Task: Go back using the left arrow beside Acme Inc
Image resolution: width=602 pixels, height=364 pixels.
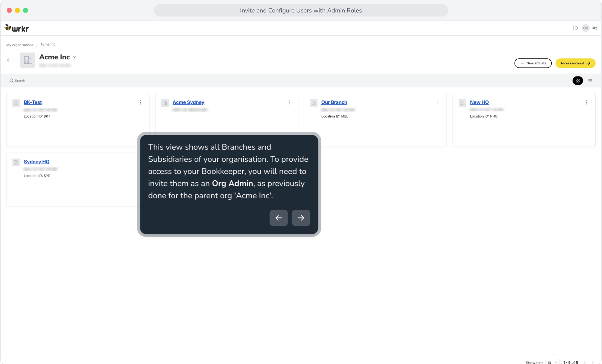Action: (x=9, y=60)
